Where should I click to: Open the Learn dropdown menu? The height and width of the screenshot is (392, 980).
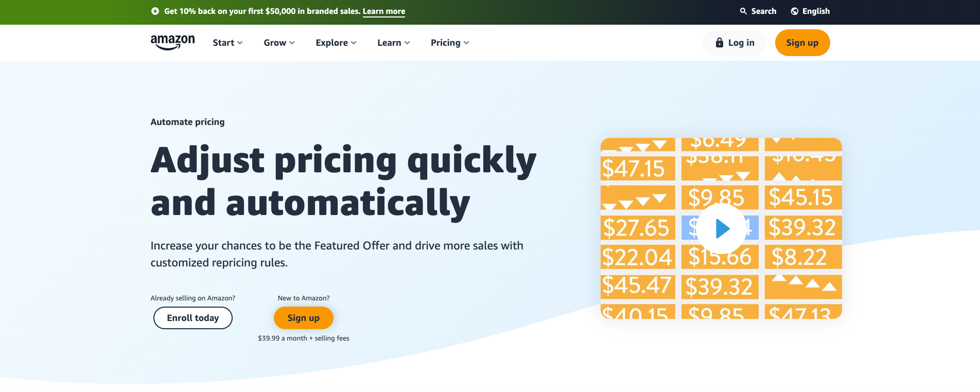point(393,43)
